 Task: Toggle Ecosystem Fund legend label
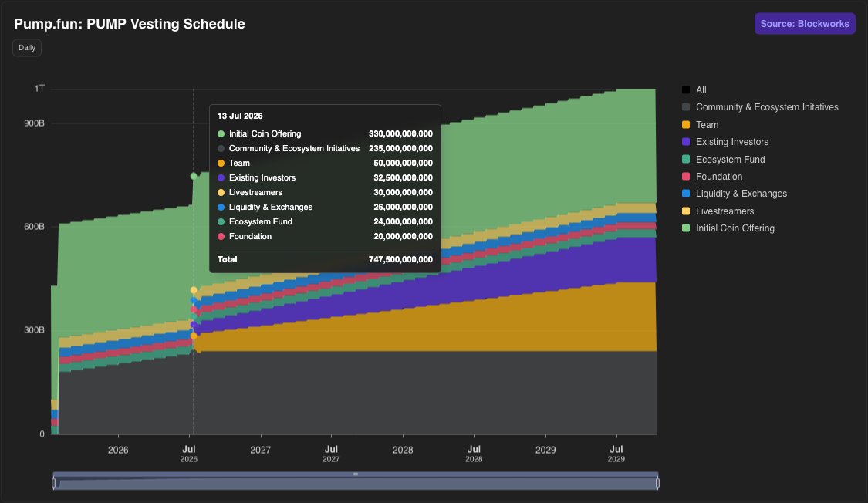pyautogui.click(x=730, y=160)
